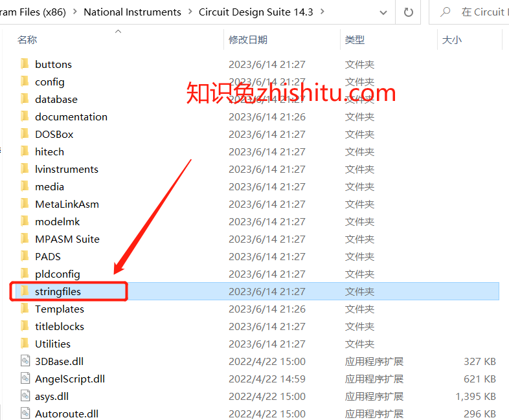Click the media folder icon
Image resolution: width=509 pixels, height=420 pixels.
25,186
